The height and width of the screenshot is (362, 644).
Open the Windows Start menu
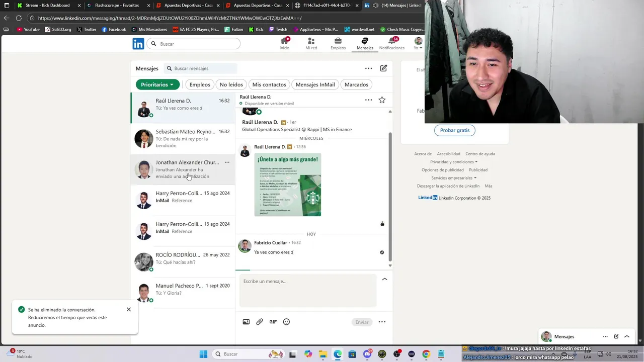coord(203,354)
